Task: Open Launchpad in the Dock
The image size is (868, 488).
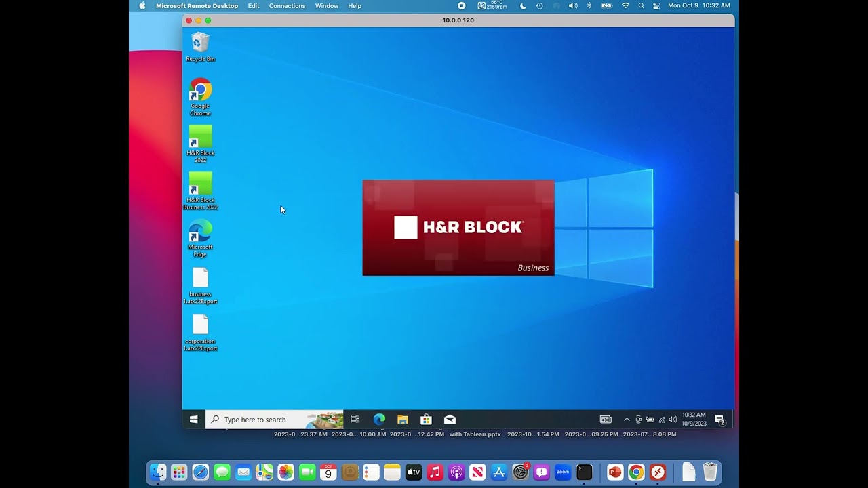Action: pyautogui.click(x=179, y=472)
